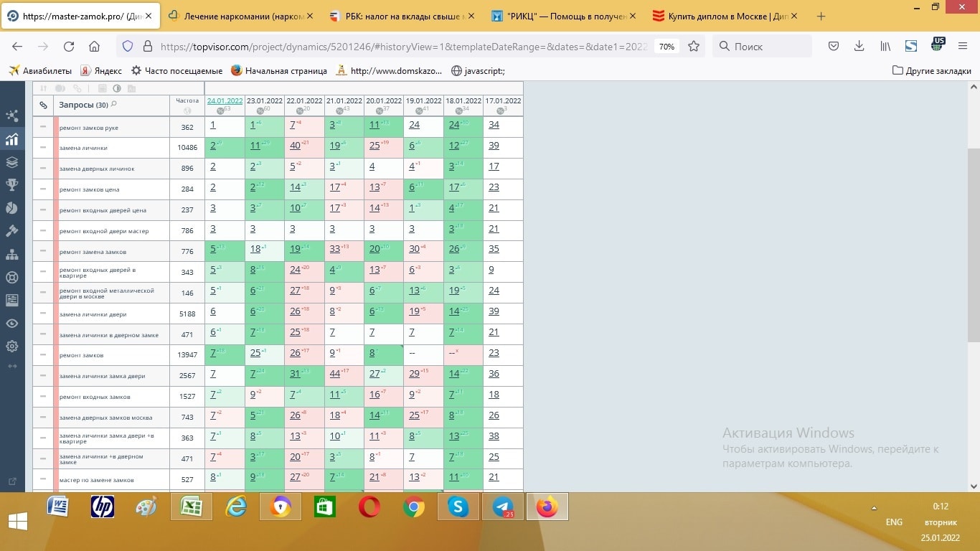Viewport: 980px width, 551px height.
Task: Open the positions chart sidebar icon
Action: click(11, 139)
